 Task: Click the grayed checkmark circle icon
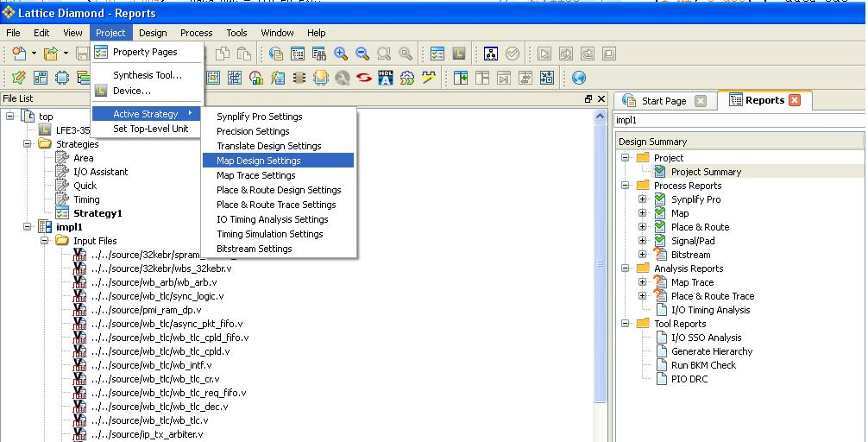(x=513, y=54)
